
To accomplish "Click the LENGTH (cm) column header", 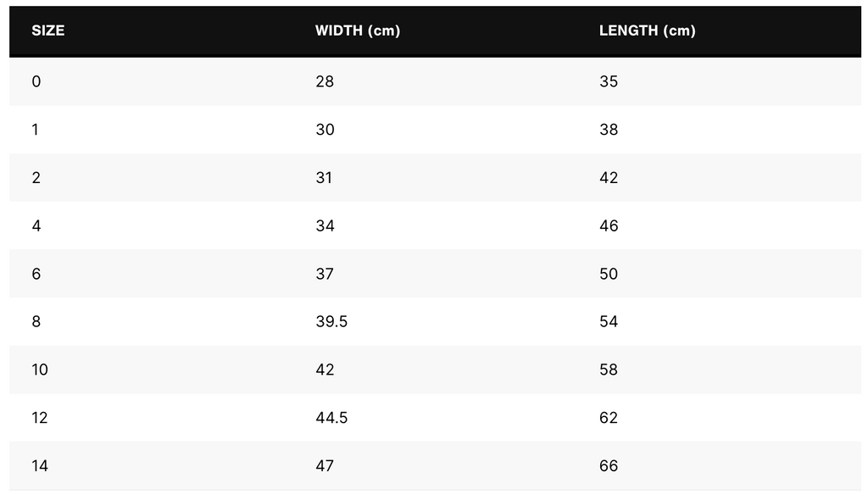I will [x=647, y=31].
